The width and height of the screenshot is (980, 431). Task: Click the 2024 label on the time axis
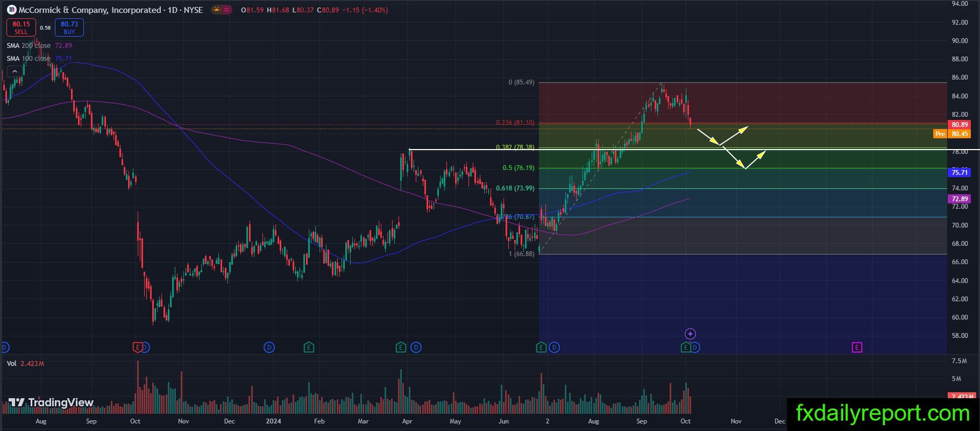pos(274,421)
